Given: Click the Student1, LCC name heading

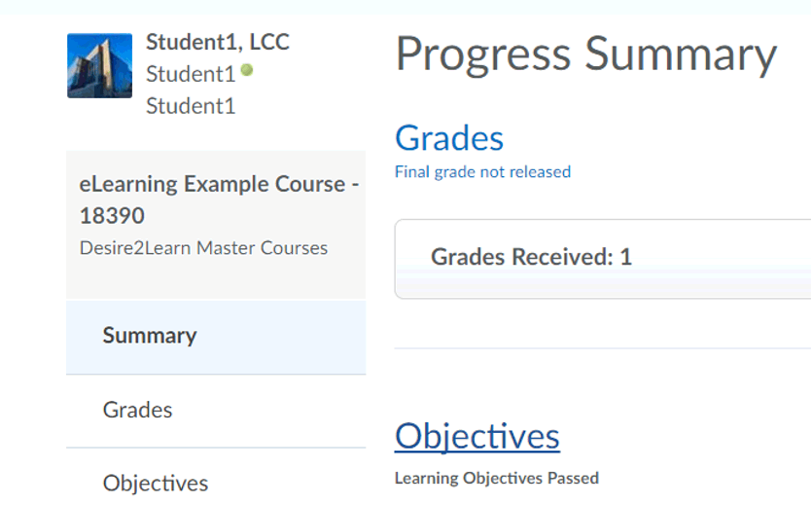Looking at the screenshot, I should pos(218,42).
